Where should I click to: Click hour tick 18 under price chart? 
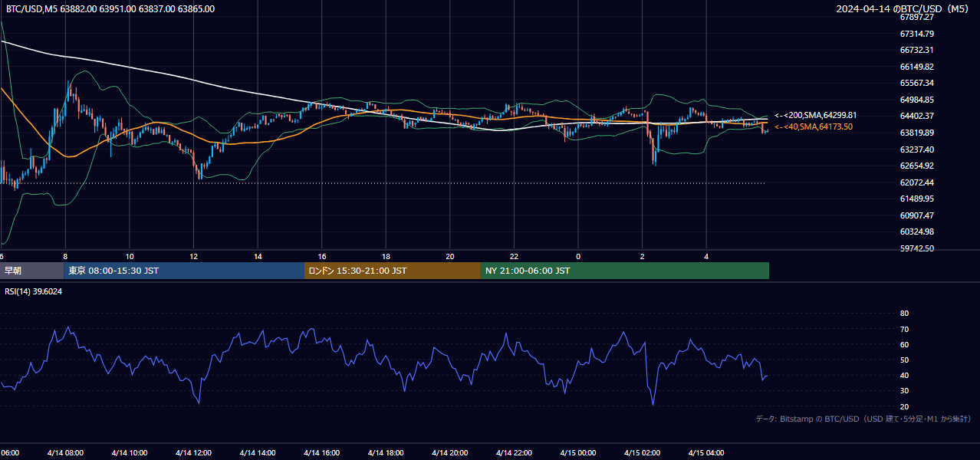tap(386, 256)
